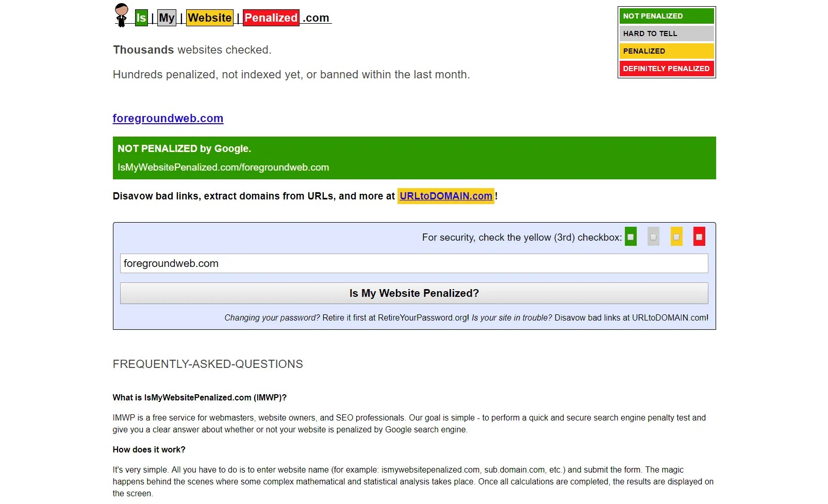Click the '.com' part of logo
Screen dimensions: 828x504
(x=316, y=18)
